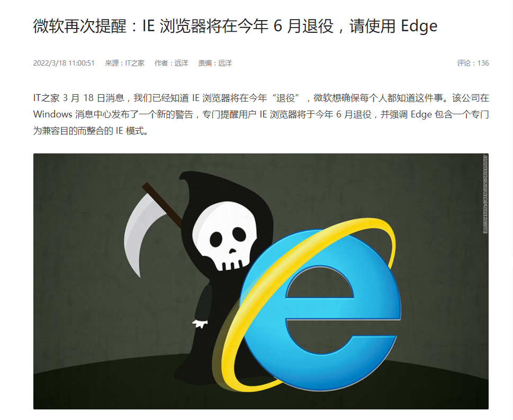Screen dimensions: 513x420
Task: Click the text Windows 消息中心 in paragraph
Action: coord(71,114)
